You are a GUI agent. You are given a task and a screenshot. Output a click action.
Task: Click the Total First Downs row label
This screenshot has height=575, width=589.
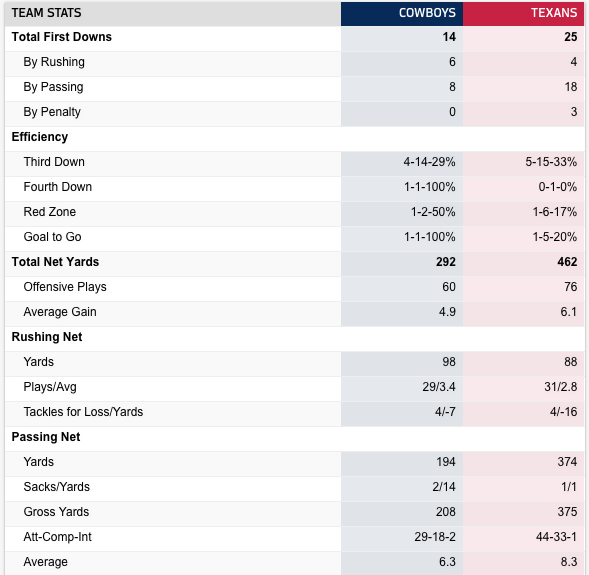[62, 37]
